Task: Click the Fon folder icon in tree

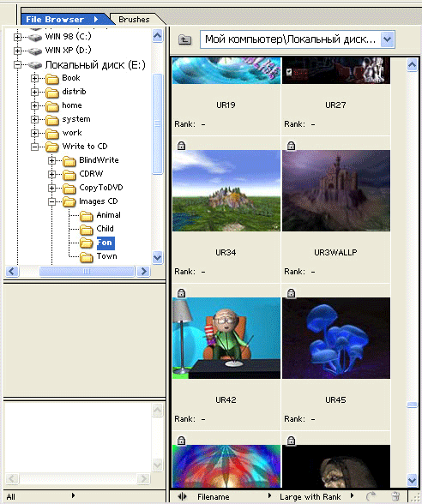Action: (86, 243)
